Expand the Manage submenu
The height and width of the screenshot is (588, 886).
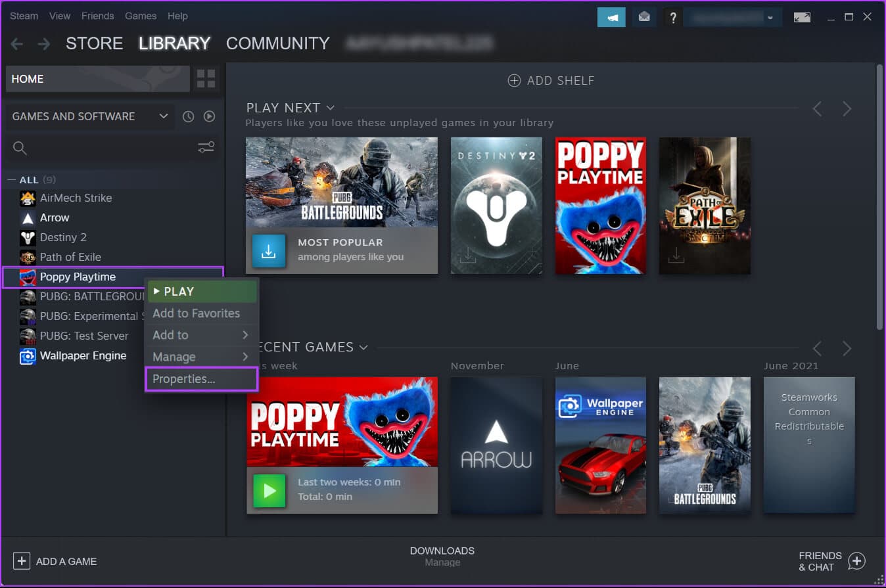tap(202, 357)
